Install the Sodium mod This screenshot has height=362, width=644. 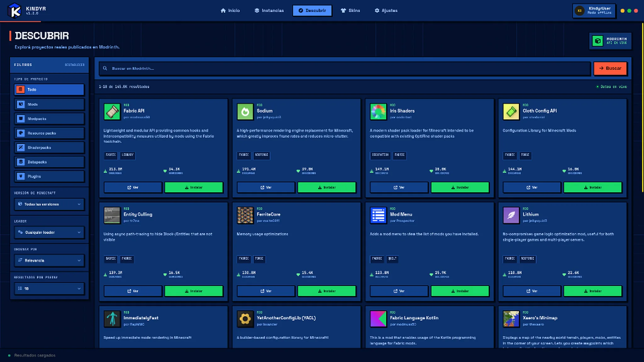point(327,187)
